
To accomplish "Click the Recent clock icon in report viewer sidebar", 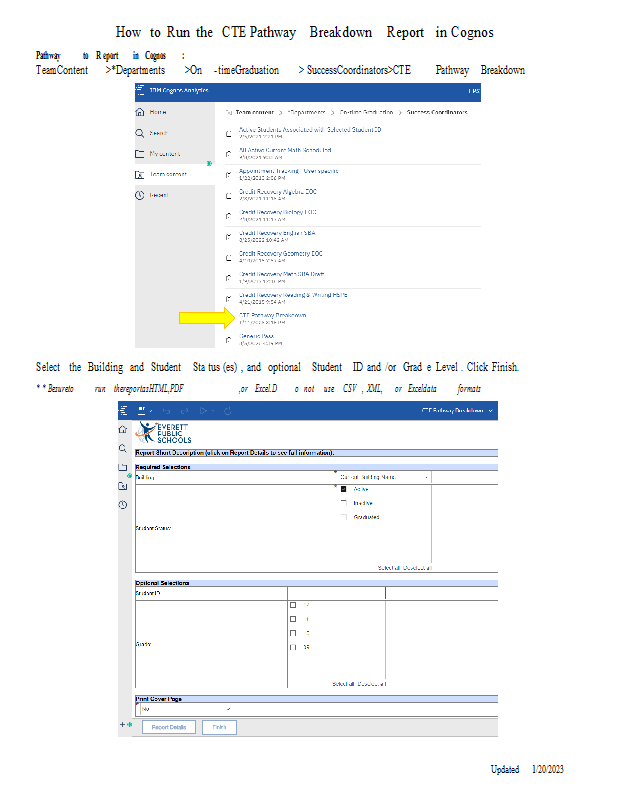I will [122, 505].
